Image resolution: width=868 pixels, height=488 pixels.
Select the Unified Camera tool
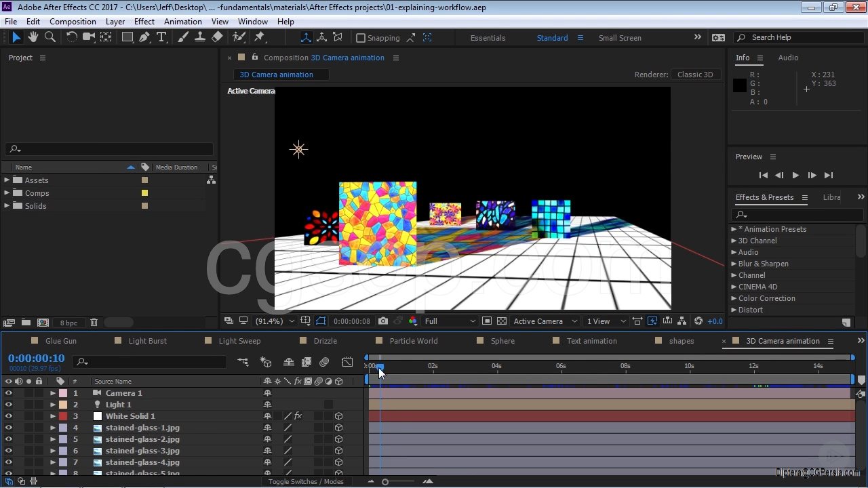(88, 37)
